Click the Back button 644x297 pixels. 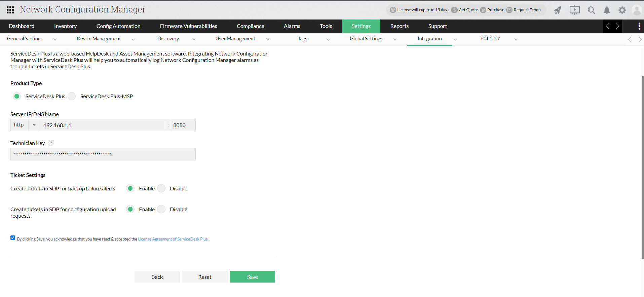tap(157, 277)
